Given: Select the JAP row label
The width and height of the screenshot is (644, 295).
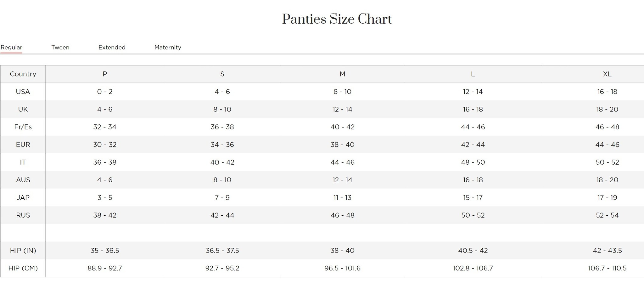Looking at the screenshot, I should pos(23,197).
